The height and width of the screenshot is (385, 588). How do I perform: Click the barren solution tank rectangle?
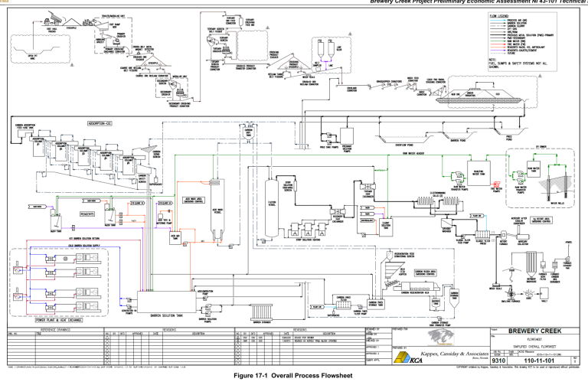166,302
